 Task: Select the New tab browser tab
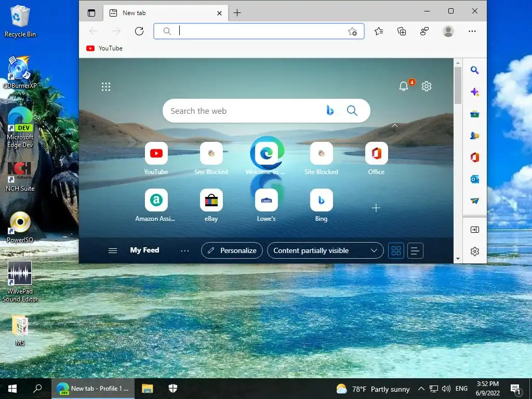[166, 13]
